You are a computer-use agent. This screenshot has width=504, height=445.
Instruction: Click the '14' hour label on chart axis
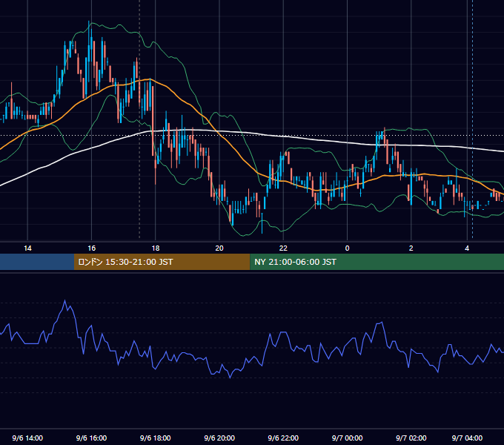[x=27, y=248]
